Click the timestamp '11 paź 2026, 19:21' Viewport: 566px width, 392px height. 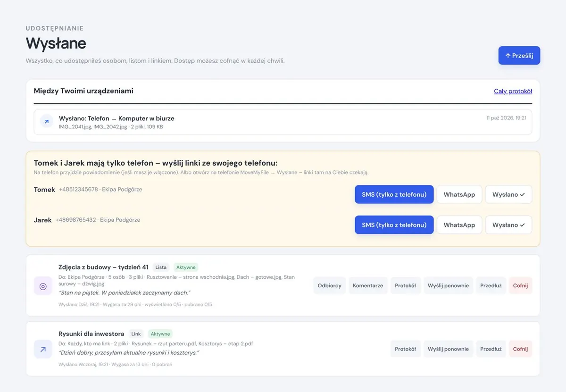point(506,118)
